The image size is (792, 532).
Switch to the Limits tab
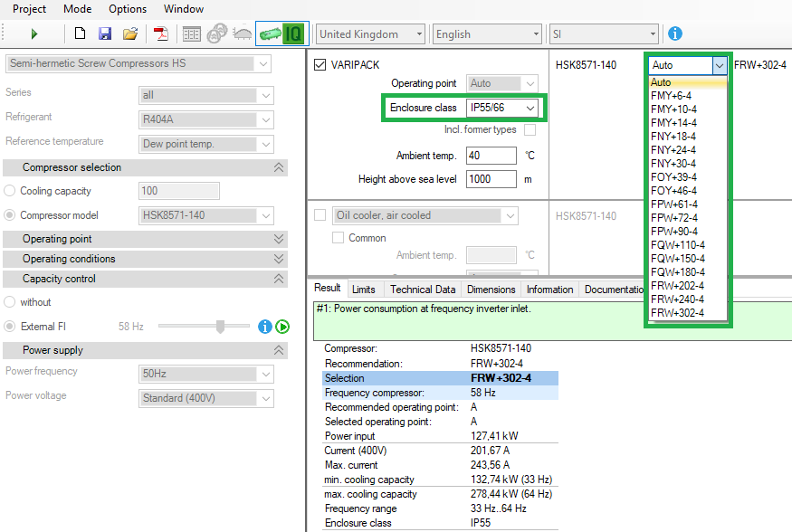365,289
